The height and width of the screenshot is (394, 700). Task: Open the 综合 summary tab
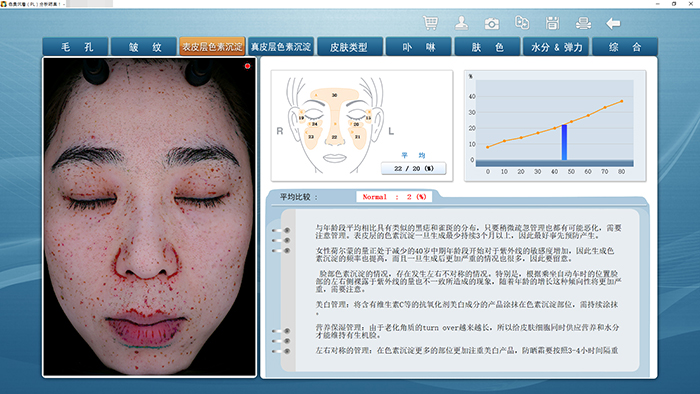tap(625, 47)
